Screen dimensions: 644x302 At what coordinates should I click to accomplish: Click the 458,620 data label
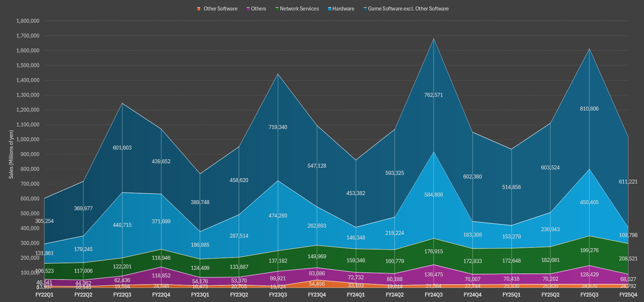point(239,180)
